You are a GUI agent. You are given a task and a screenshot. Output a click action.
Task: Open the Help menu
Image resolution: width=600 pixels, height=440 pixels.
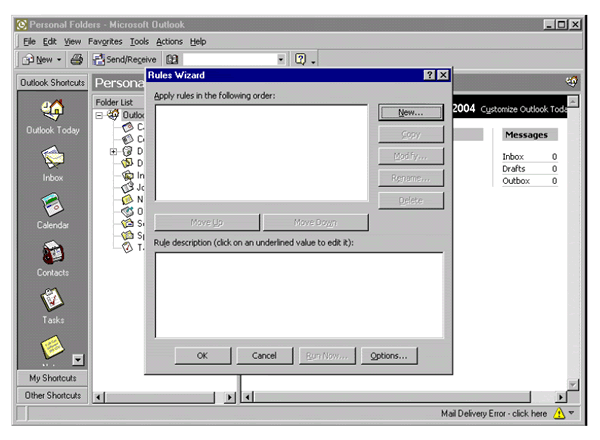pyautogui.click(x=198, y=41)
